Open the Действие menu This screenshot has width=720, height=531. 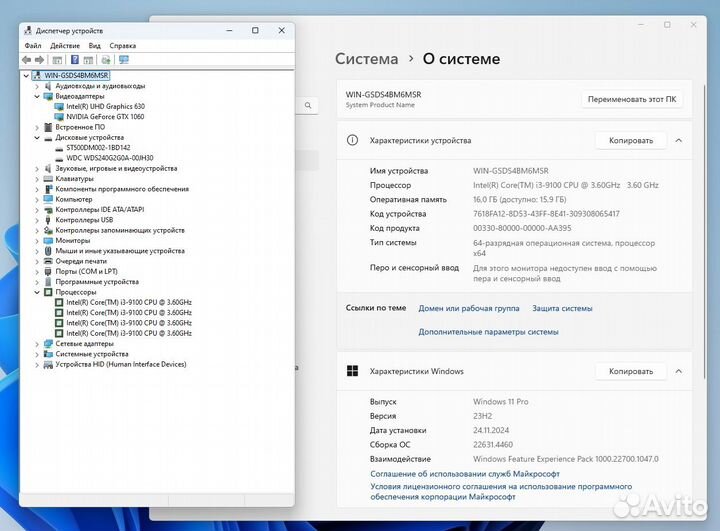(65, 46)
